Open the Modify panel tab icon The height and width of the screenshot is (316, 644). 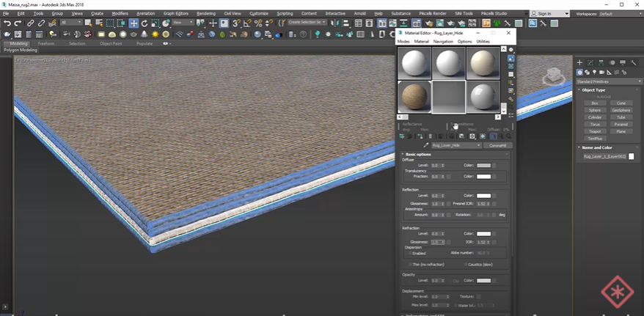[590, 63]
